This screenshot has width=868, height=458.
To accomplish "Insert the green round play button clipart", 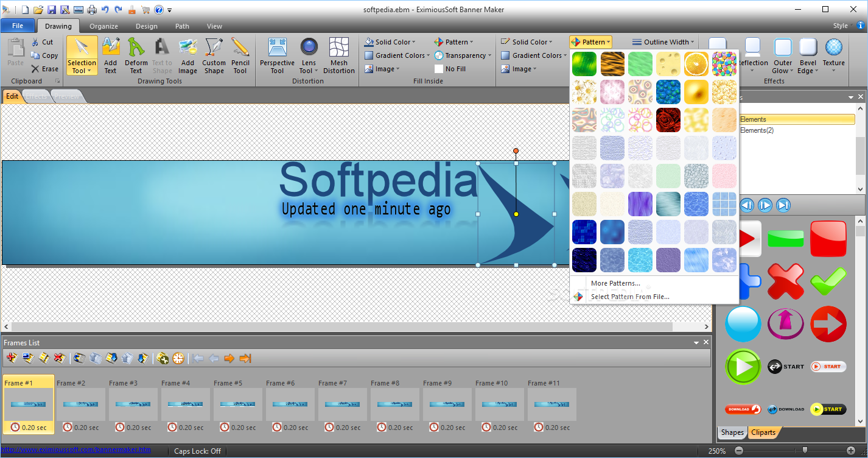I will pos(743,367).
